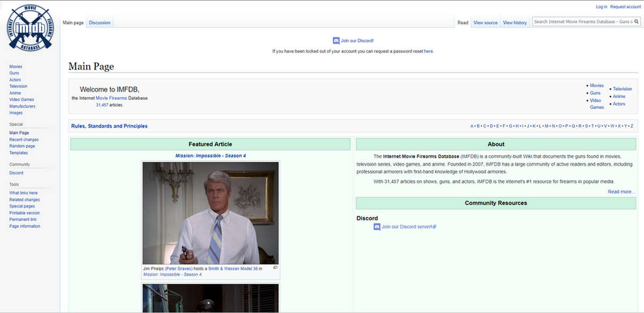This screenshot has width=644, height=313.
Task: Select the Main page tab
Action: click(73, 23)
